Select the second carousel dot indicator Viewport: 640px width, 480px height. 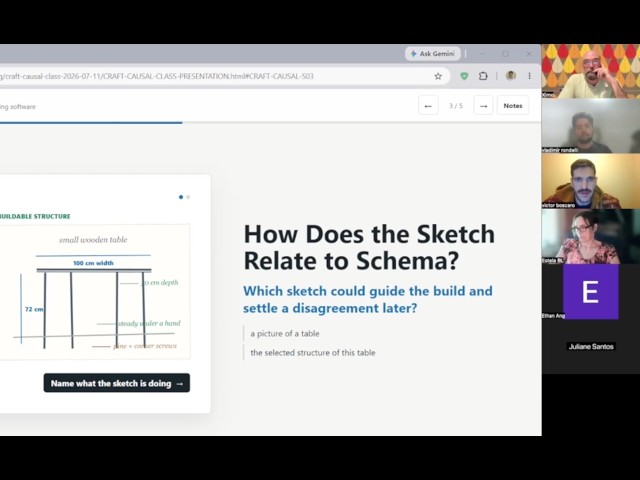pyautogui.click(x=188, y=197)
